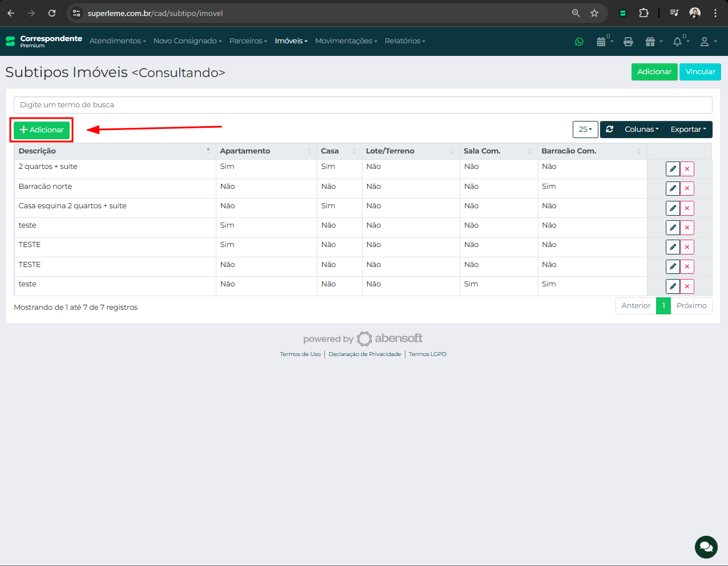
Task: Open the WhatsApp icon in navbar
Action: pyautogui.click(x=579, y=42)
